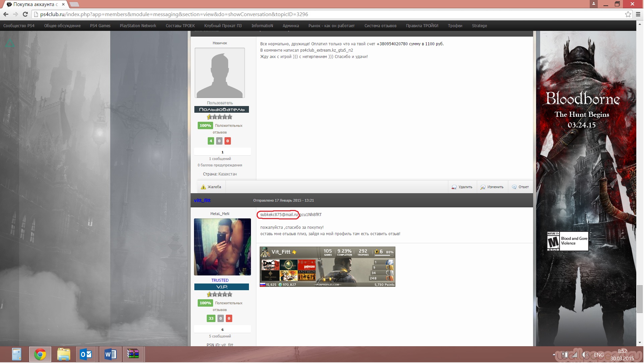This screenshot has width=644, height=363.
Task: Open vitt_fitt user profile link
Action: (202, 201)
